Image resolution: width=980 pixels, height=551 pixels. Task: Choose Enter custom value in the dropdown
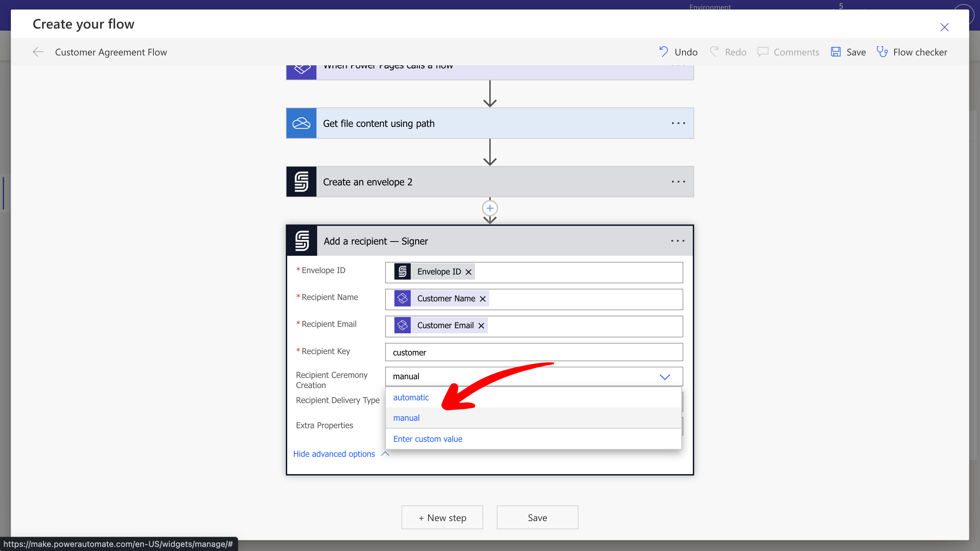click(428, 438)
